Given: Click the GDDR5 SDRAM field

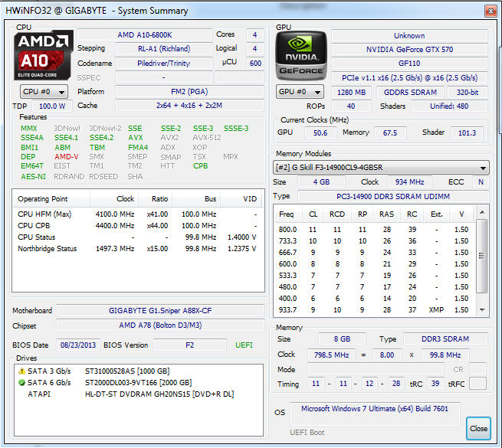Looking at the screenshot, I should [410, 93].
